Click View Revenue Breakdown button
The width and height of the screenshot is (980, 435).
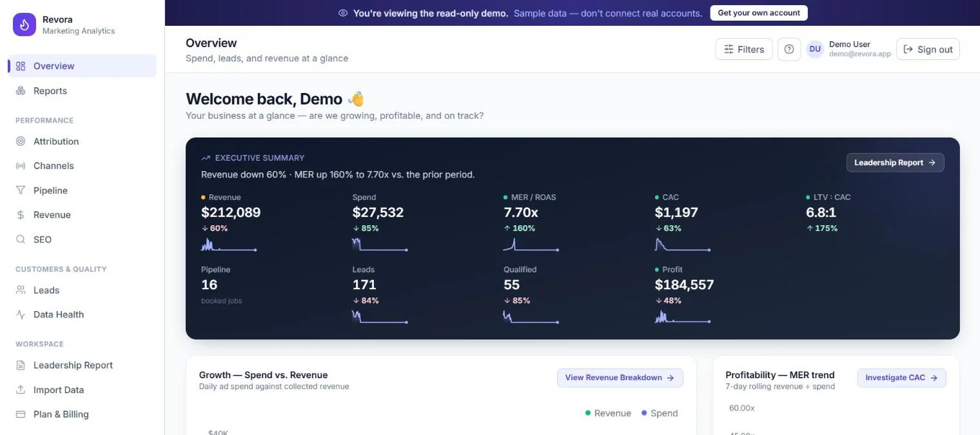620,378
